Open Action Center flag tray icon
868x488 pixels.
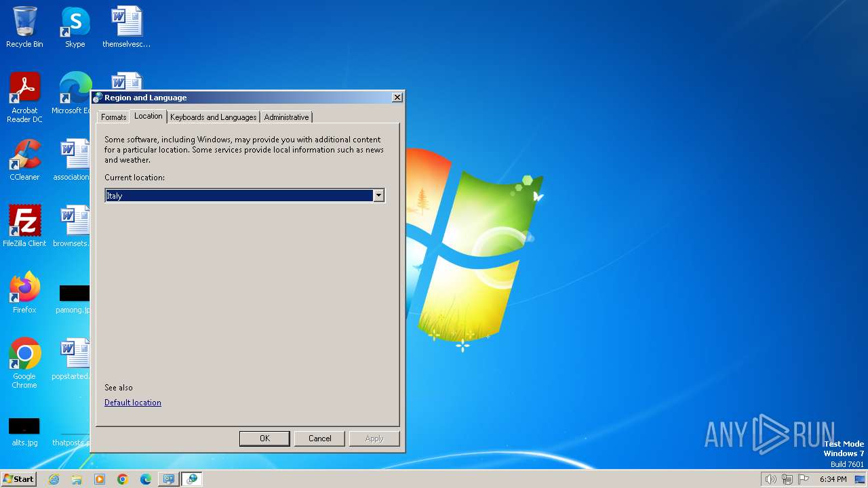click(x=804, y=479)
